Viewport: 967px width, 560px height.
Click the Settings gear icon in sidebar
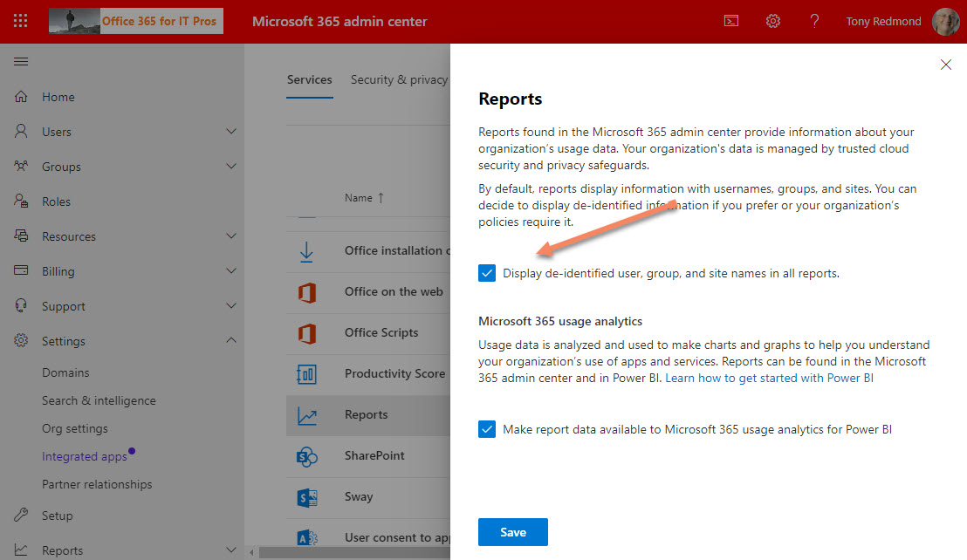[x=21, y=341]
